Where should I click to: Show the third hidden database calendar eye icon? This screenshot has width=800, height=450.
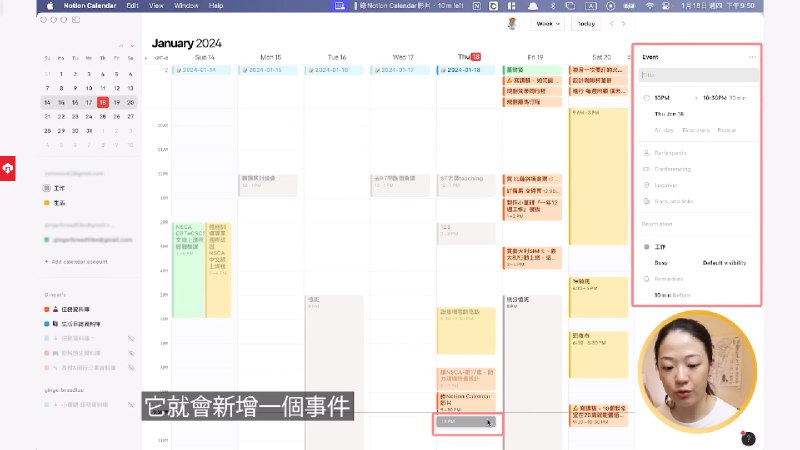(x=131, y=367)
